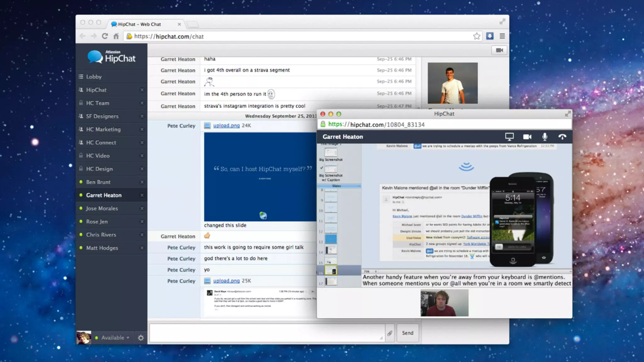Start video call using top camera button
The height and width of the screenshot is (362, 644).
pos(499,50)
